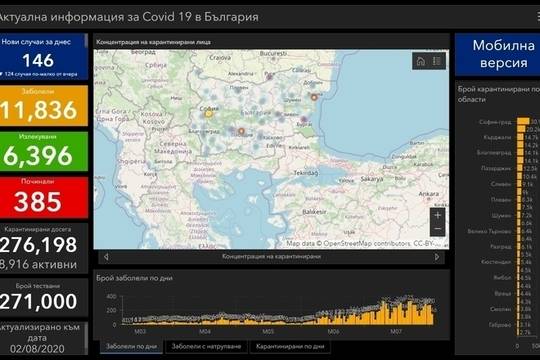Click the dashboard title about Covid 19

point(128,17)
